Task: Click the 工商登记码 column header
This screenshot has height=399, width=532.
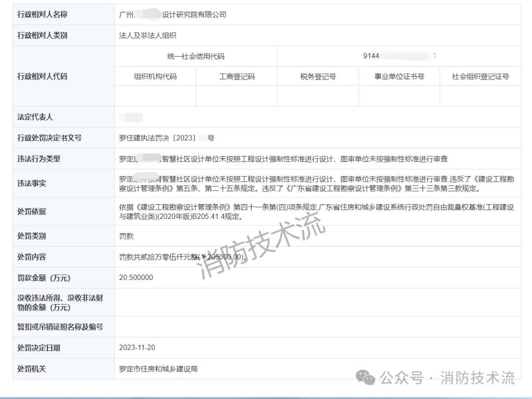Action: 237,77
